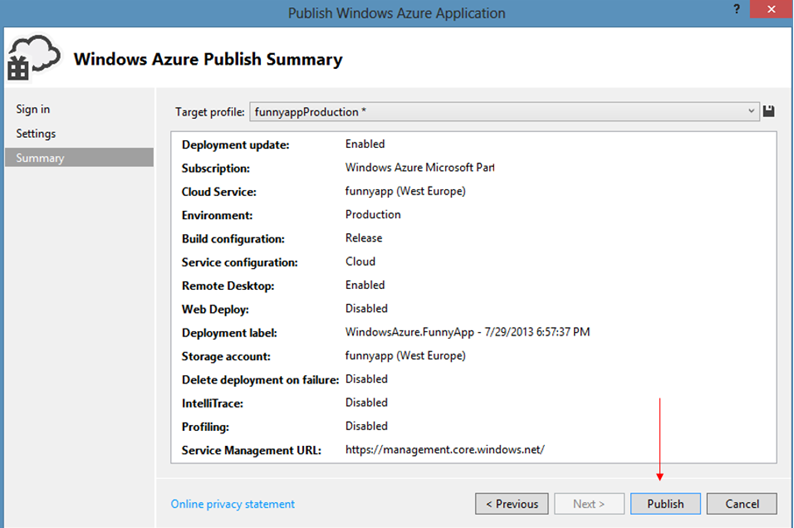
Task: Select the Summary step
Action: pos(79,157)
